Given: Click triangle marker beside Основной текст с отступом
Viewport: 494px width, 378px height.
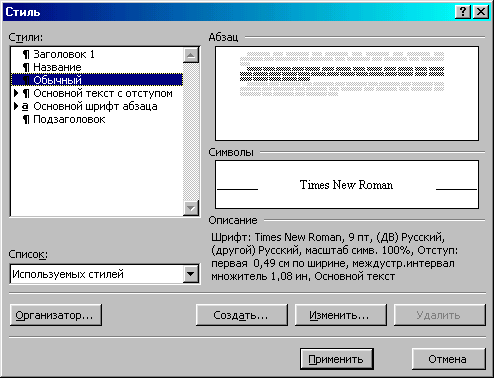Looking at the screenshot, I should click(16, 93).
